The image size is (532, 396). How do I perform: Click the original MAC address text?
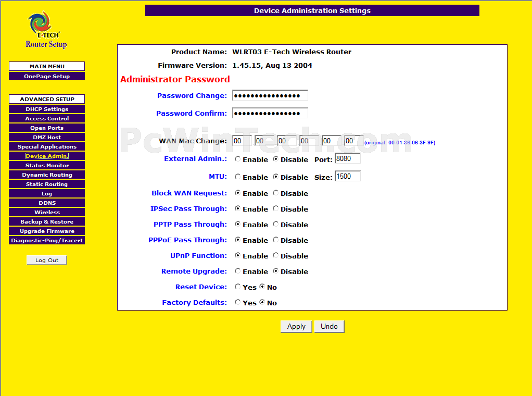400,143
